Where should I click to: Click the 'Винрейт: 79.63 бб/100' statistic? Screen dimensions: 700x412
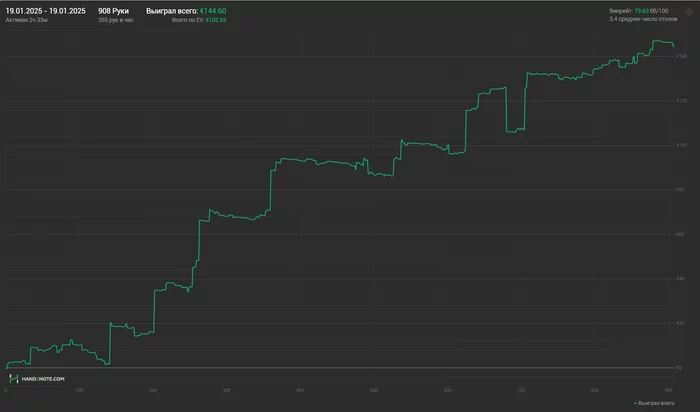click(639, 11)
